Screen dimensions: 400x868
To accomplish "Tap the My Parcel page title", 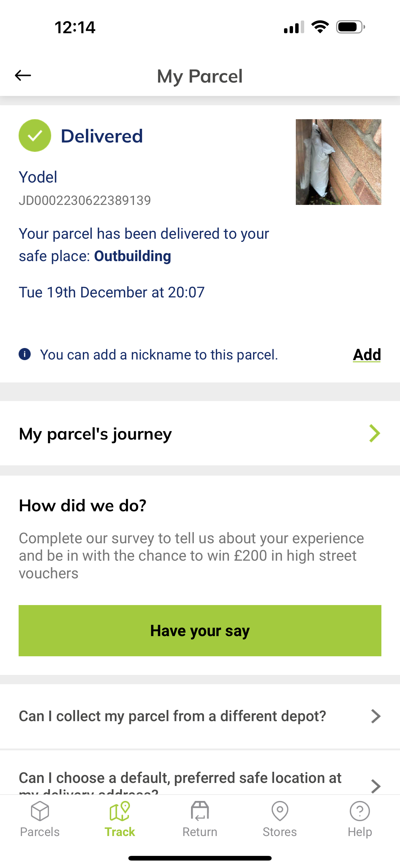I will coord(200,76).
